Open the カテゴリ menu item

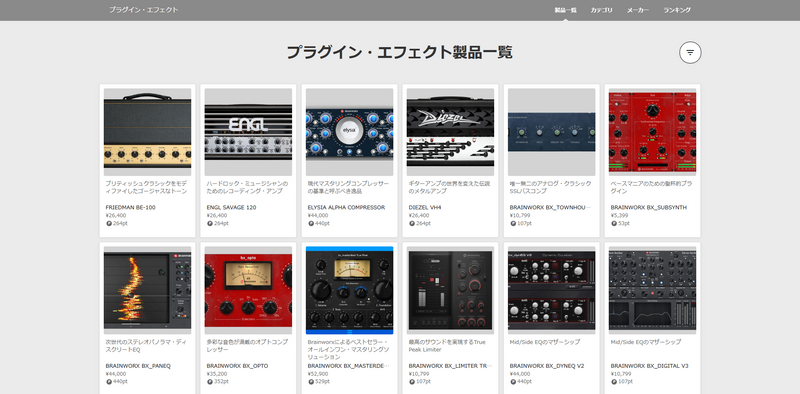coord(602,10)
